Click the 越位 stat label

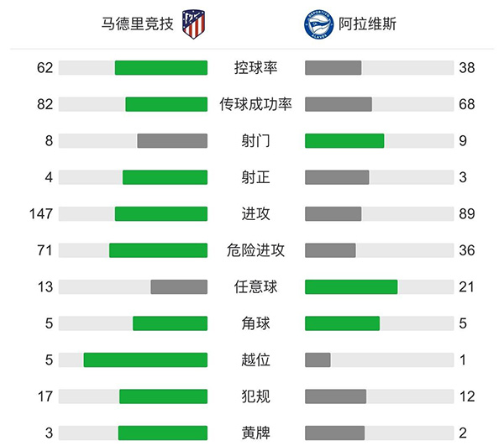point(255,359)
